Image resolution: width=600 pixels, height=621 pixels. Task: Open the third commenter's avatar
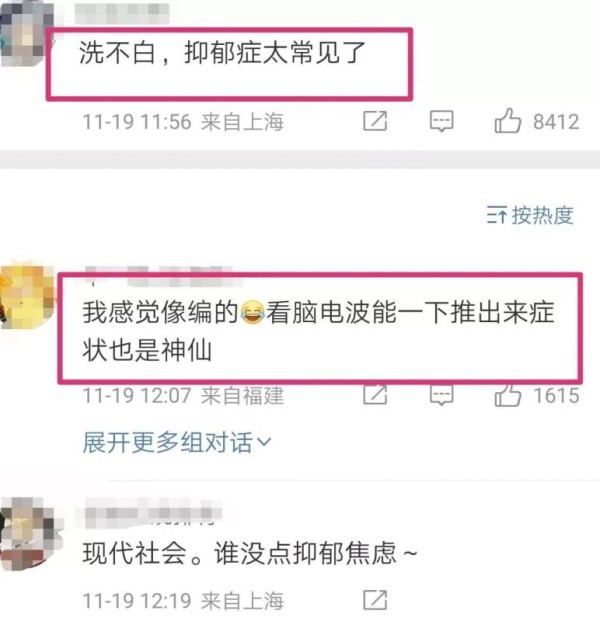click(30, 533)
